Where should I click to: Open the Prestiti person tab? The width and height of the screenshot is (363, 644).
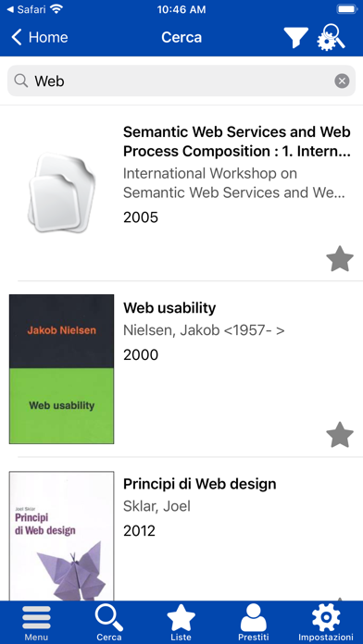point(254,622)
